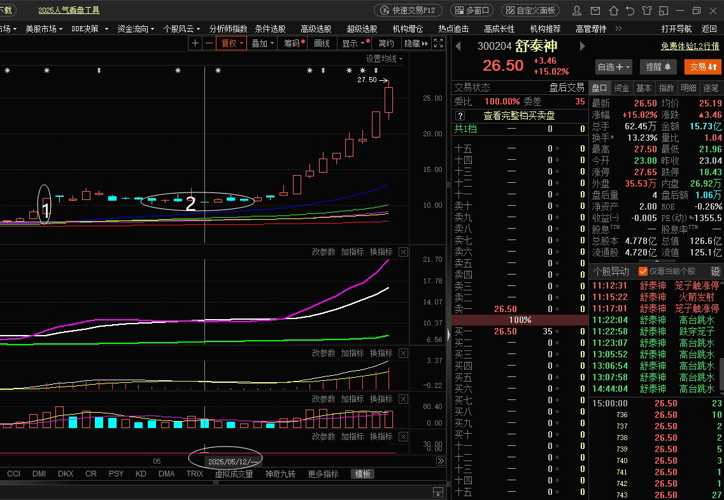
Task: Open the 自选+ watchlist dropdown
Action: pos(613,67)
